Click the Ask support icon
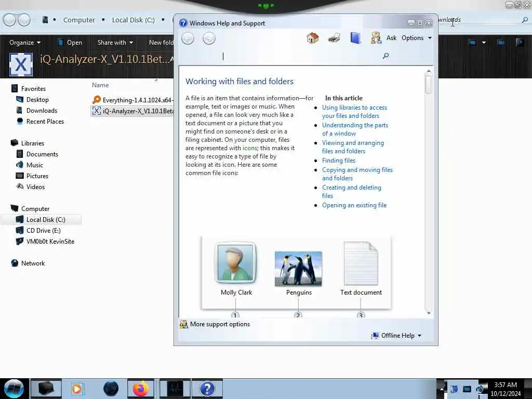 coord(376,37)
